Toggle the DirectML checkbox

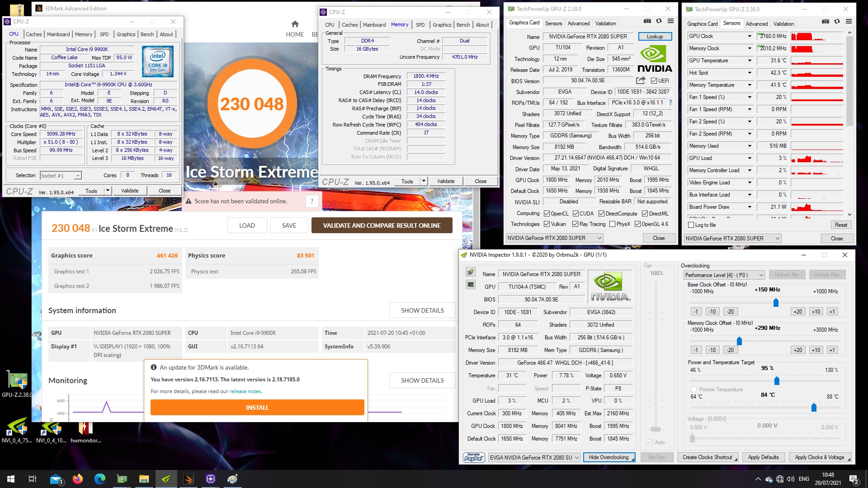tap(645, 213)
